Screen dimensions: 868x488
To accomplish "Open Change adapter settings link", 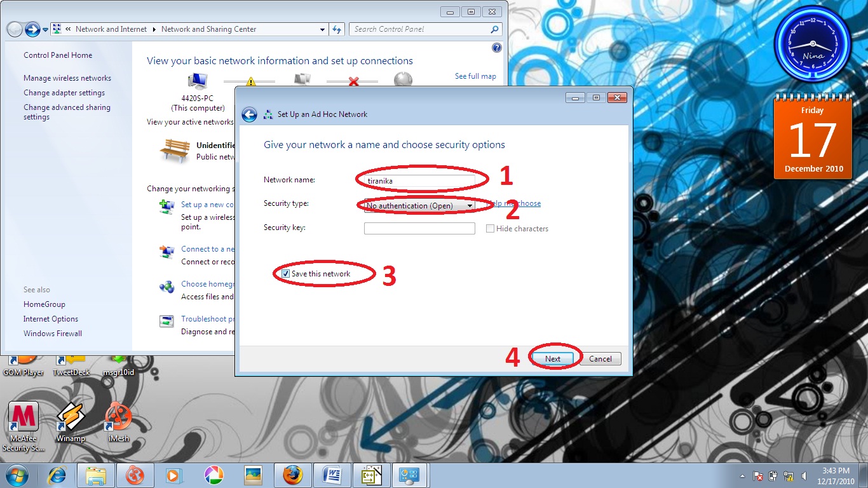I will click(64, 93).
